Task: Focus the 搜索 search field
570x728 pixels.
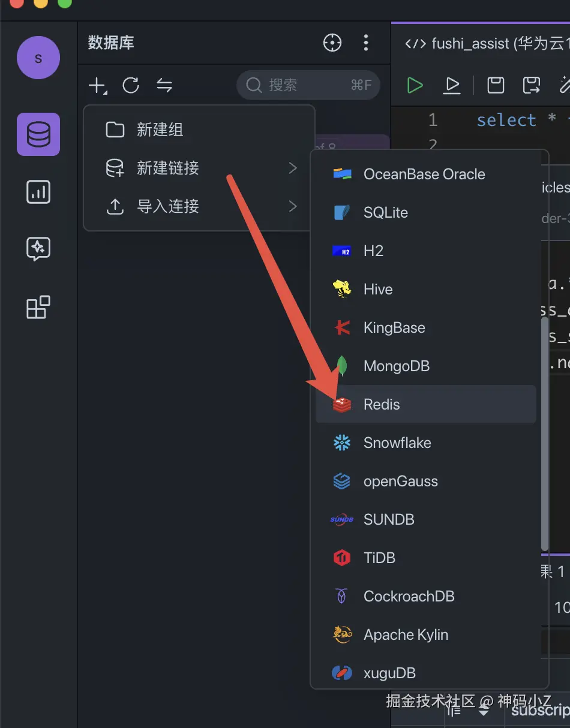Action: point(308,85)
